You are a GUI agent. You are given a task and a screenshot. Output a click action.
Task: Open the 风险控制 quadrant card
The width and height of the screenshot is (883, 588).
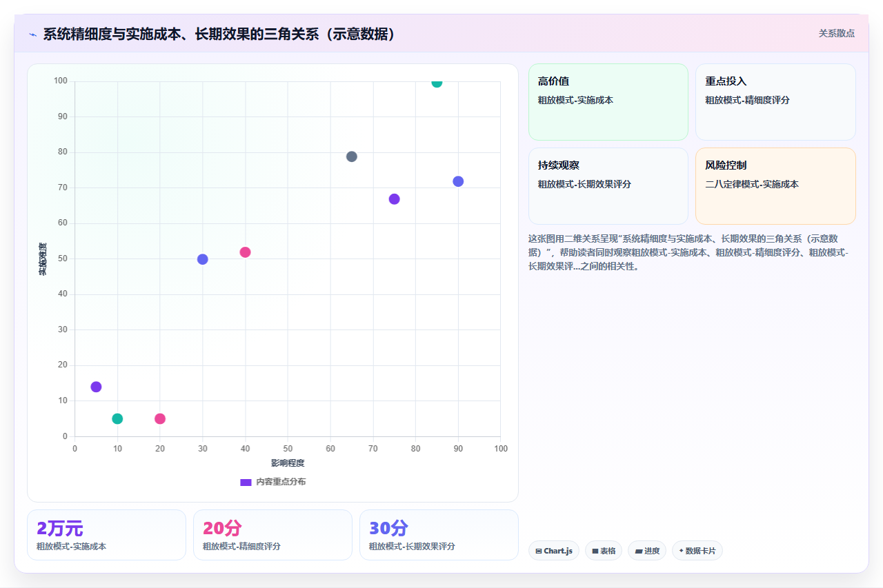(x=775, y=186)
